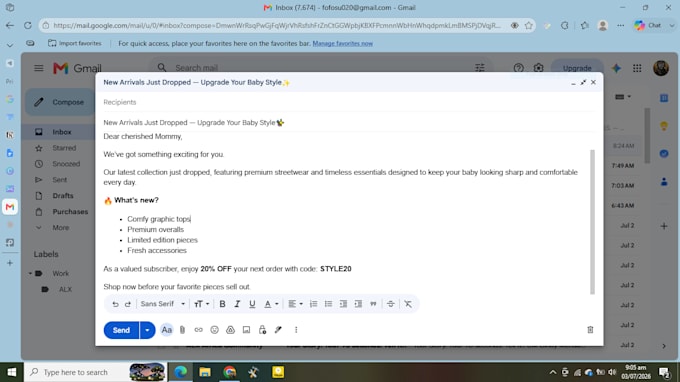Add page to favorites star
680x382 pixels.
529,26
